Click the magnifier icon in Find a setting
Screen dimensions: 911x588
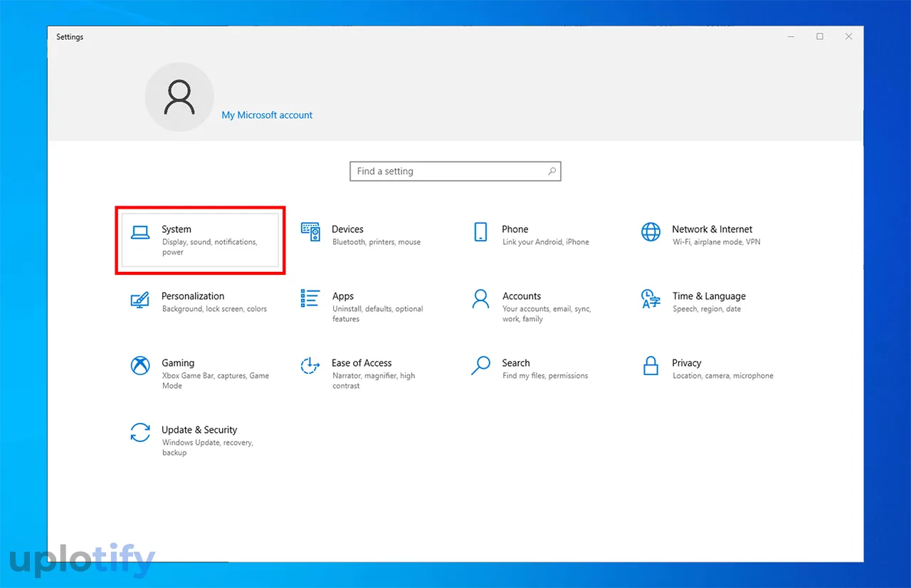[x=552, y=172]
